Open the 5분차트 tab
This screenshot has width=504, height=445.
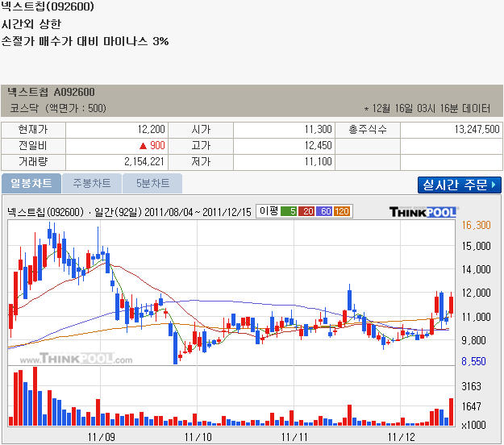click(x=152, y=184)
